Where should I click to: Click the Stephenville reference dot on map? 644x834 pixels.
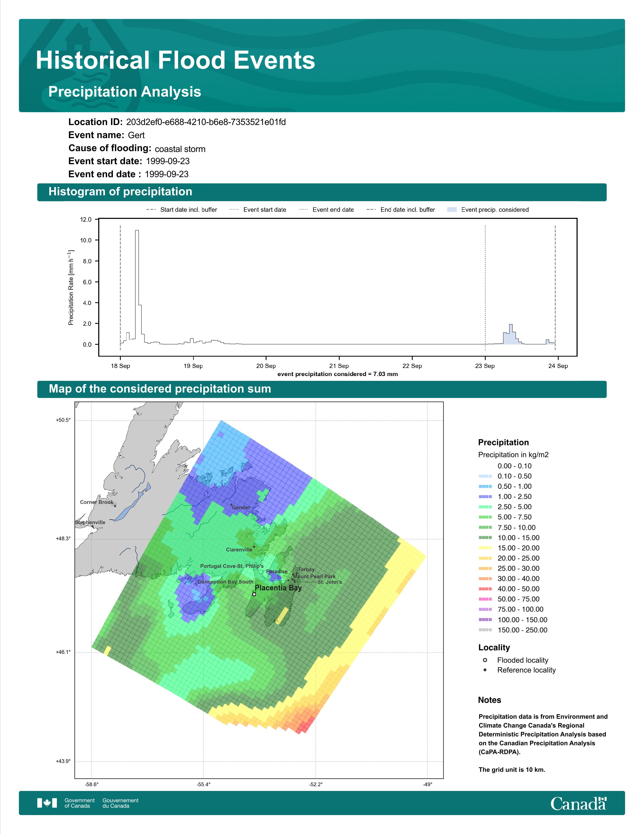(92, 527)
